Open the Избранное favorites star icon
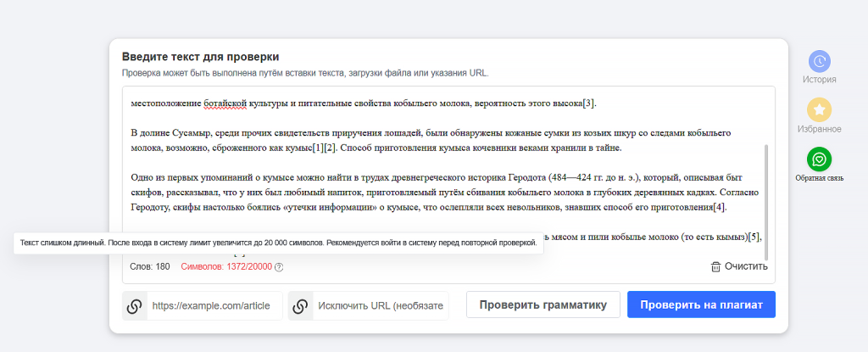This screenshot has height=352, width=868. click(820, 109)
